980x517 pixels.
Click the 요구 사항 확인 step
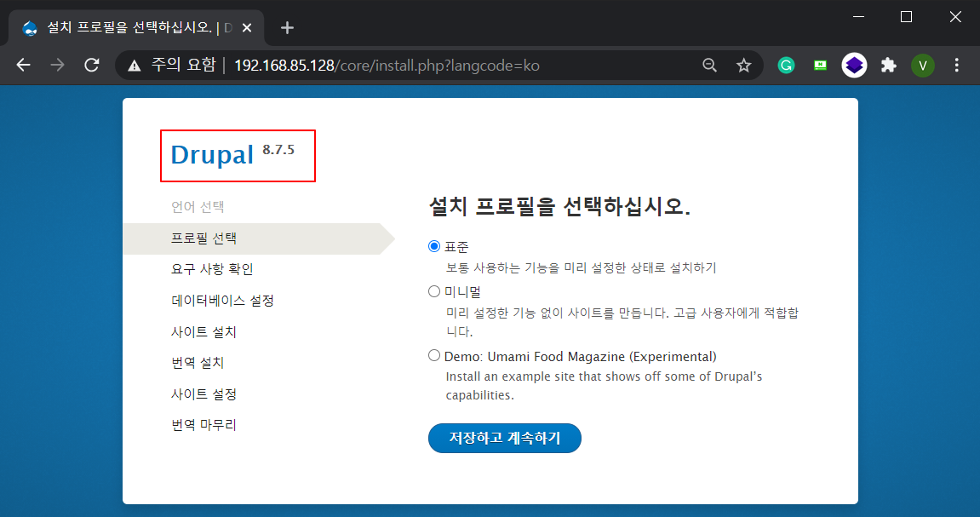(212, 269)
